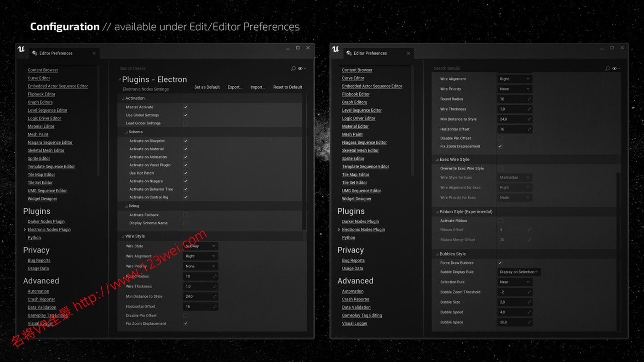Select the Editor Preferences tab in the left window
The image size is (644, 362).
click(56, 53)
